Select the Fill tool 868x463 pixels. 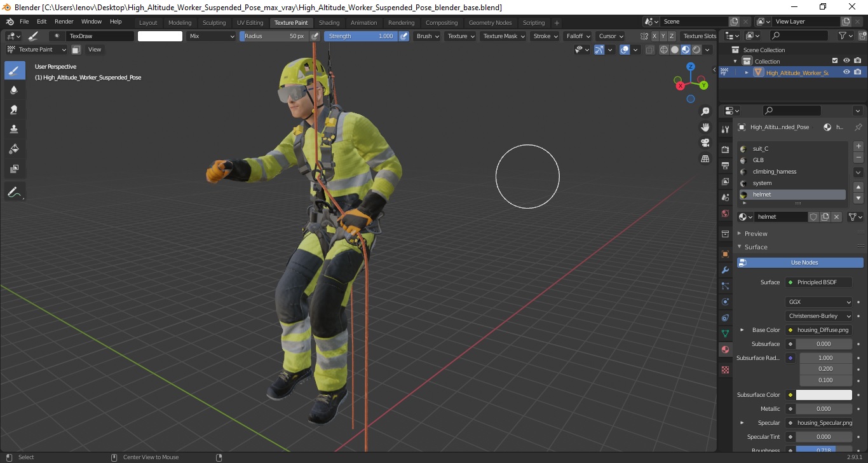15,149
